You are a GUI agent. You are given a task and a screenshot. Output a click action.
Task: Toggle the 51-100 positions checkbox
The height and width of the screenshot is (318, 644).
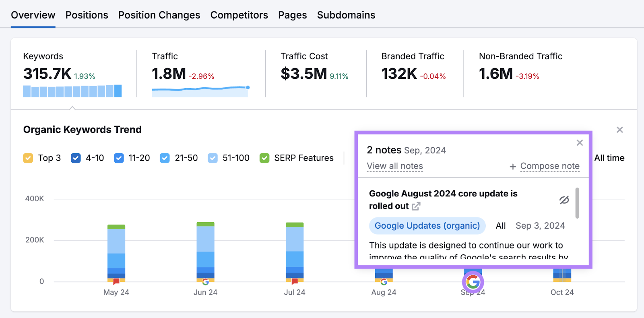tap(213, 158)
